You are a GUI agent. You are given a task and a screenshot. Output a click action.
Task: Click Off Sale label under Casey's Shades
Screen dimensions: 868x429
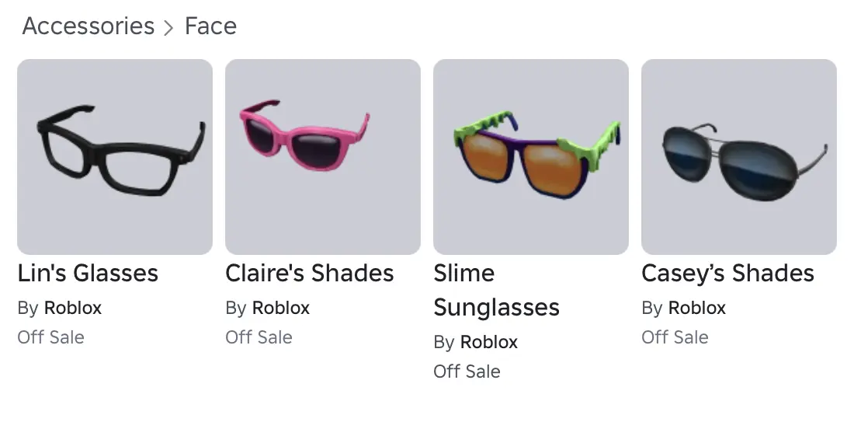point(675,337)
